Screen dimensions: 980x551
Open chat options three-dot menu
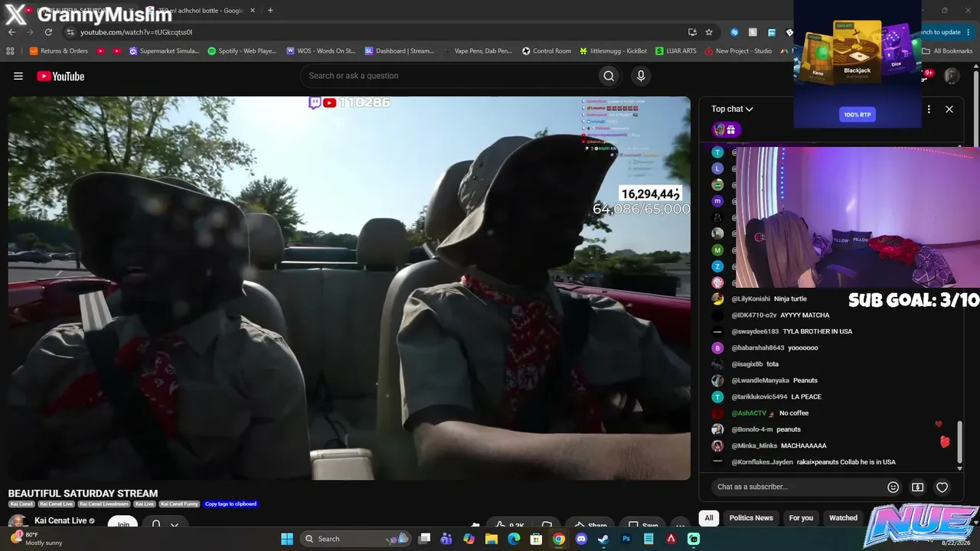pos(929,109)
